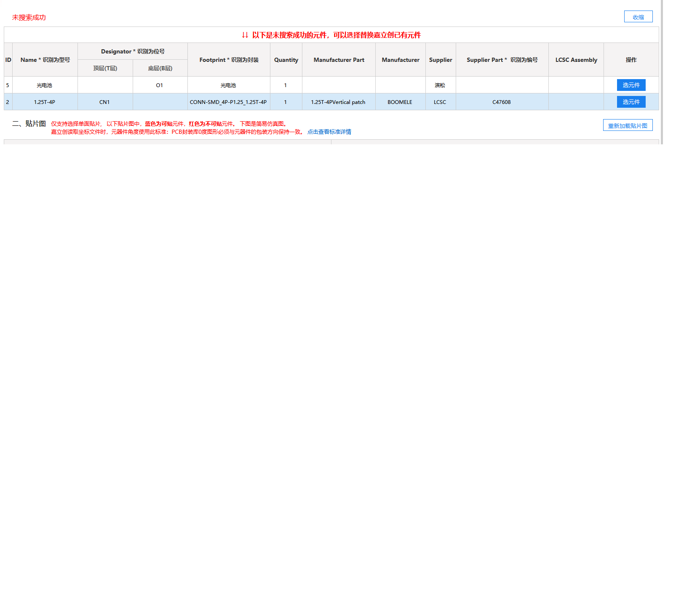This screenshot has width=700, height=590.
Task: Select the C47608 supplier part cell
Action: click(501, 102)
